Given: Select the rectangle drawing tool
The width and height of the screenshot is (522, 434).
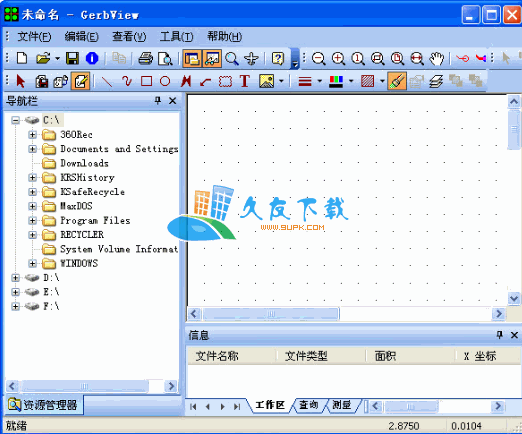Looking at the screenshot, I should (x=146, y=81).
